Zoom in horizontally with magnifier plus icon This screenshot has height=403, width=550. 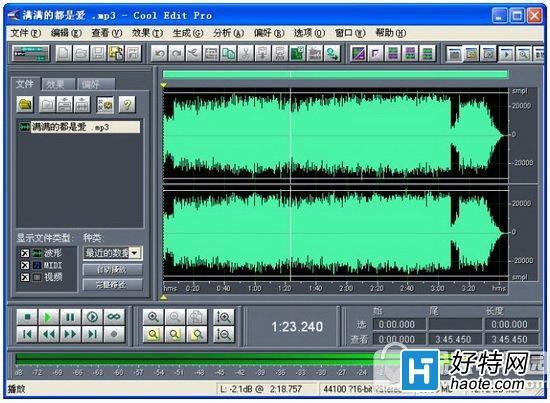(x=153, y=317)
